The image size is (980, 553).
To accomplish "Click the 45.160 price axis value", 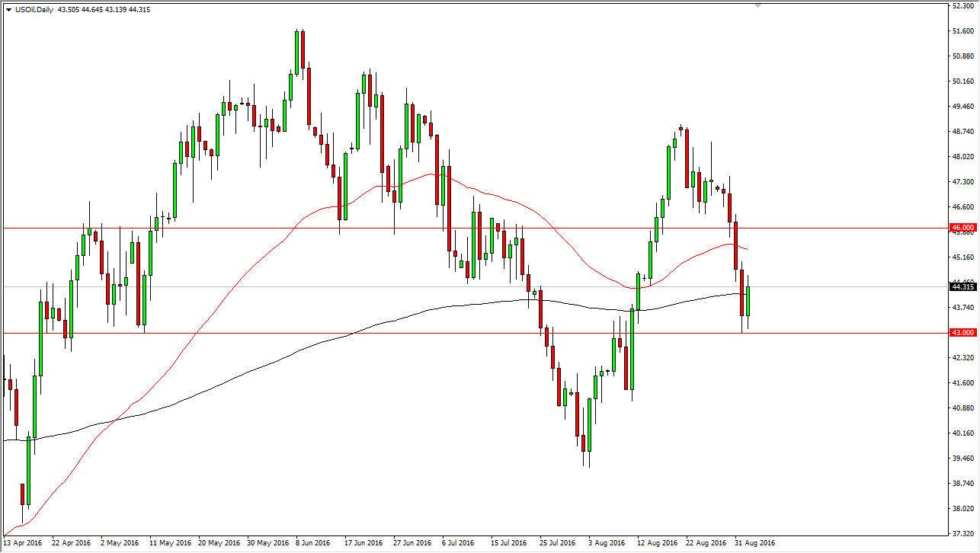I will tap(963, 257).
